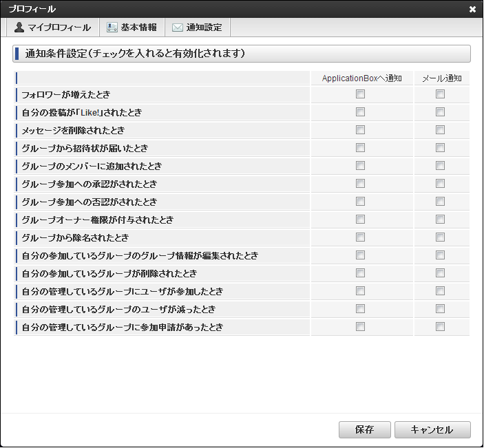Click the メール通知 column header
This screenshot has width=484, height=448.
click(442, 78)
